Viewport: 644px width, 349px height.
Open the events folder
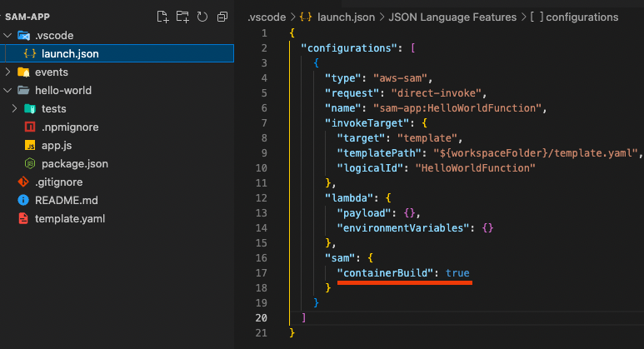coord(52,72)
